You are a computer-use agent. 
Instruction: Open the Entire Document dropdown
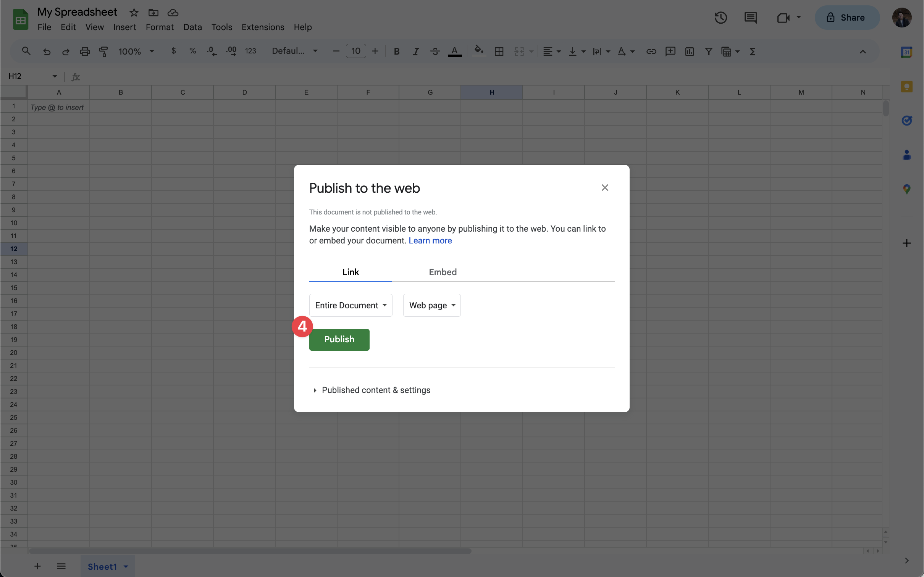click(x=351, y=305)
